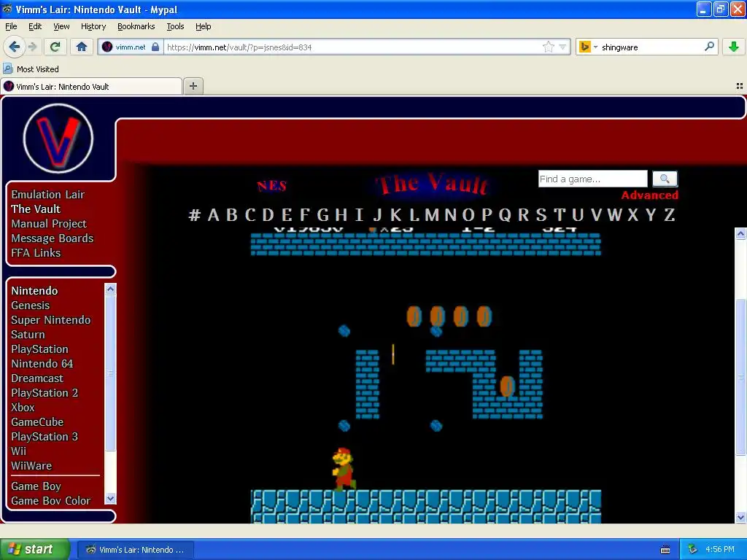Click the Vimm's Lair taskbar button
Viewport: 747px width, 560px height.
(135, 550)
